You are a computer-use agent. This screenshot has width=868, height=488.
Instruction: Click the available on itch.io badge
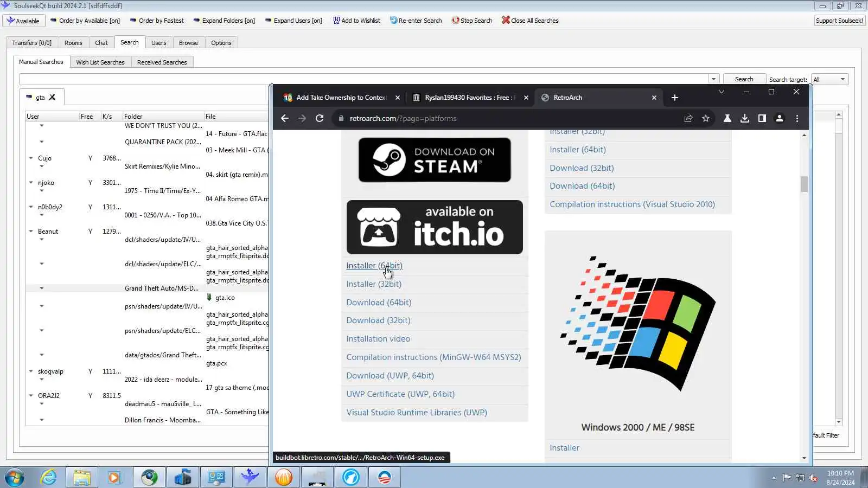pyautogui.click(x=435, y=227)
